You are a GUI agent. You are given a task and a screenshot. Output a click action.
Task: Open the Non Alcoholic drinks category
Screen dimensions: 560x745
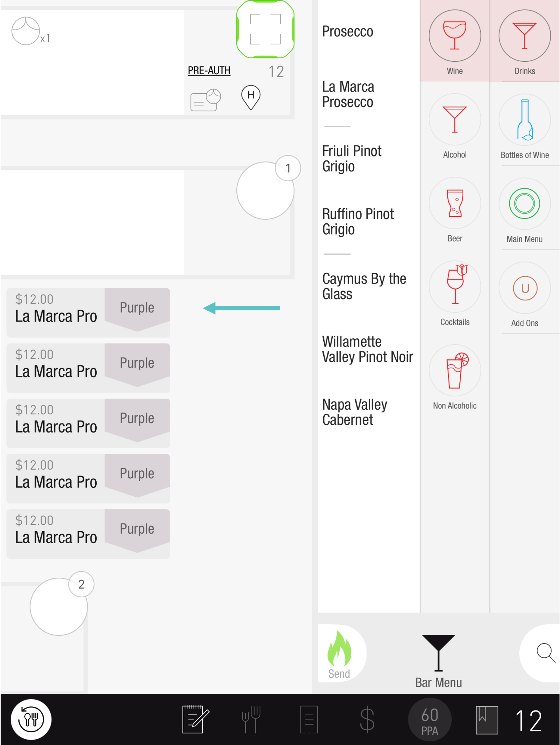pyautogui.click(x=455, y=371)
